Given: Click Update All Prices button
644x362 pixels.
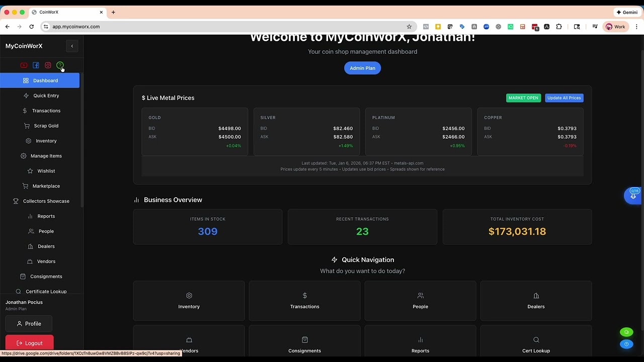Looking at the screenshot, I should point(564,98).
